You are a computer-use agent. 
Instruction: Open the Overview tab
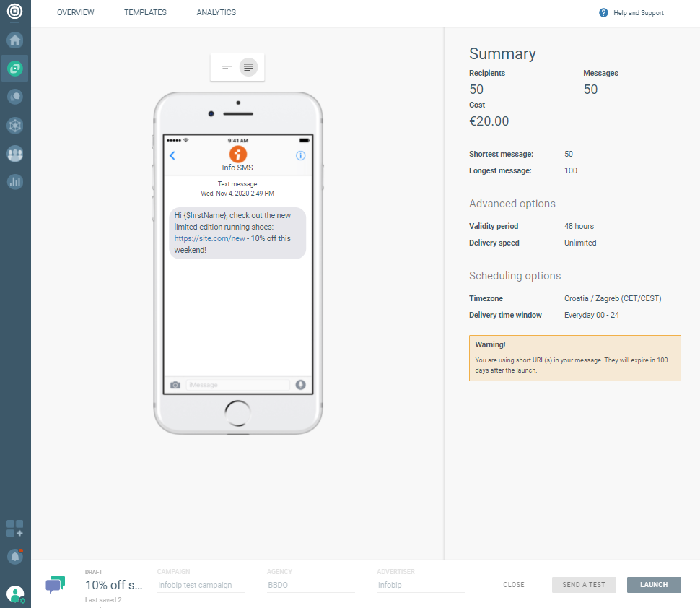click(x=76, y=12)
